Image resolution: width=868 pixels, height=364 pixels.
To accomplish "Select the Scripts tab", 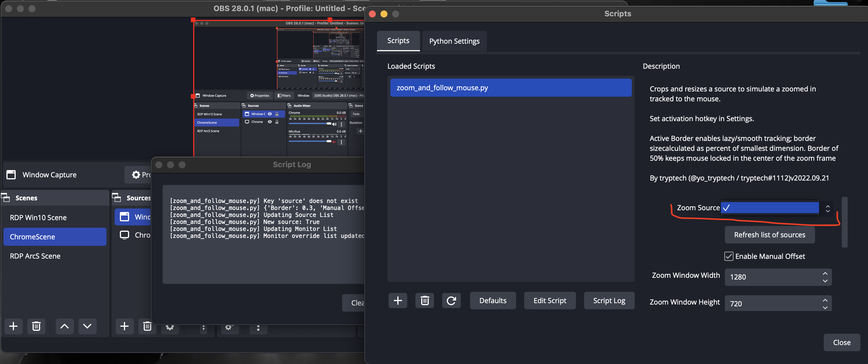I will 398,40.
